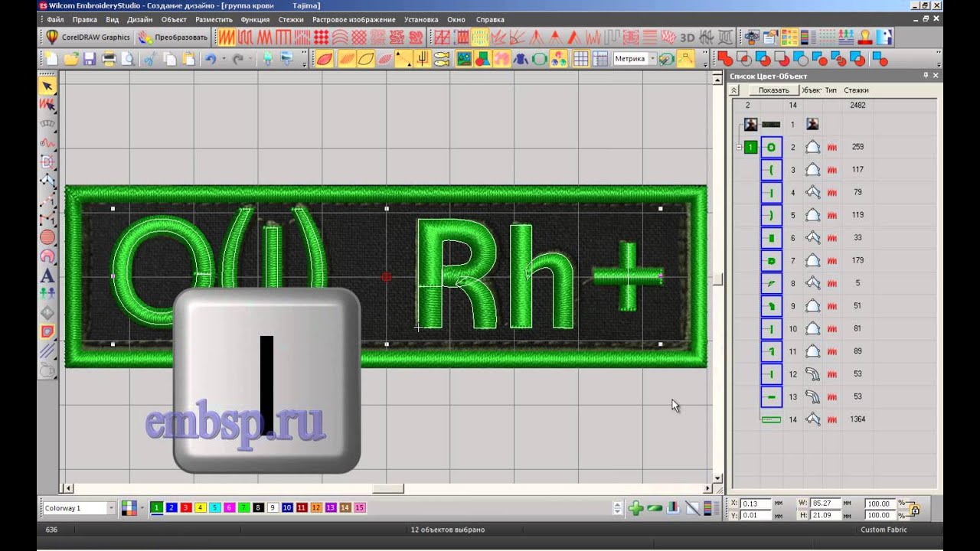Click the horizontal scrollbar thumb below canvas
Image resolution: width=980 pixels, height=551 pixels.
pos(388,488)
